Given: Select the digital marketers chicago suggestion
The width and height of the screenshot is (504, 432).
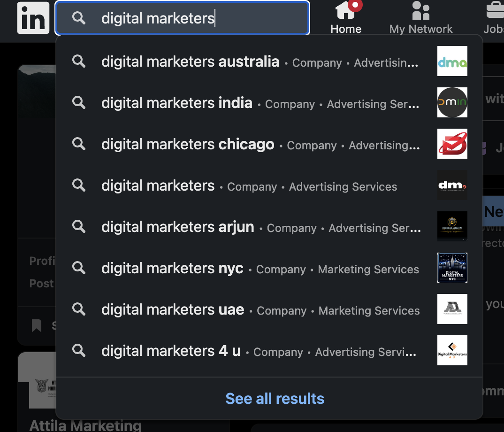Looking at the screenshot, I should [x=269, y=144].
